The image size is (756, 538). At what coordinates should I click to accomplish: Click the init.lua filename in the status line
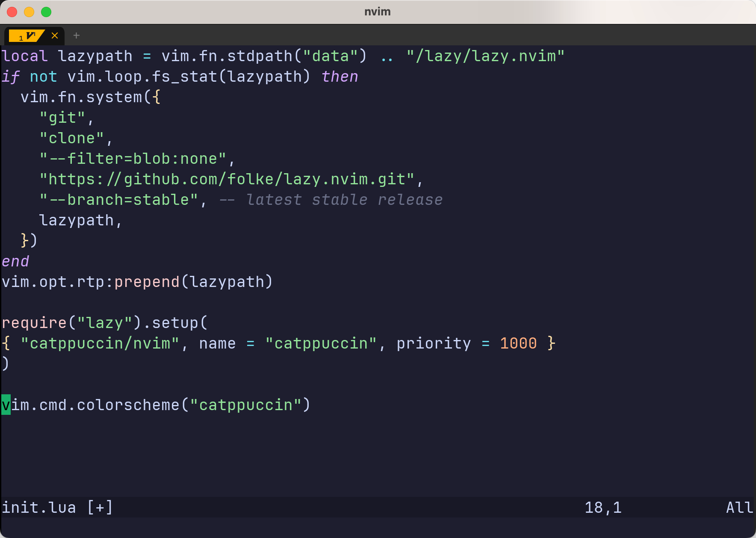coord(38,508)
